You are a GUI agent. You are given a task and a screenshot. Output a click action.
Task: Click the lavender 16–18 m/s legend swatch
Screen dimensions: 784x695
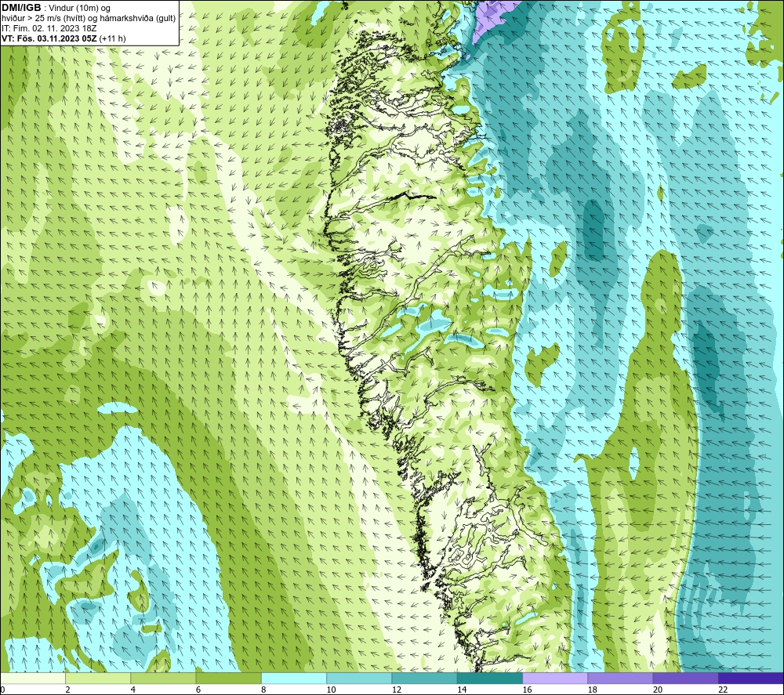pos(555,678)
